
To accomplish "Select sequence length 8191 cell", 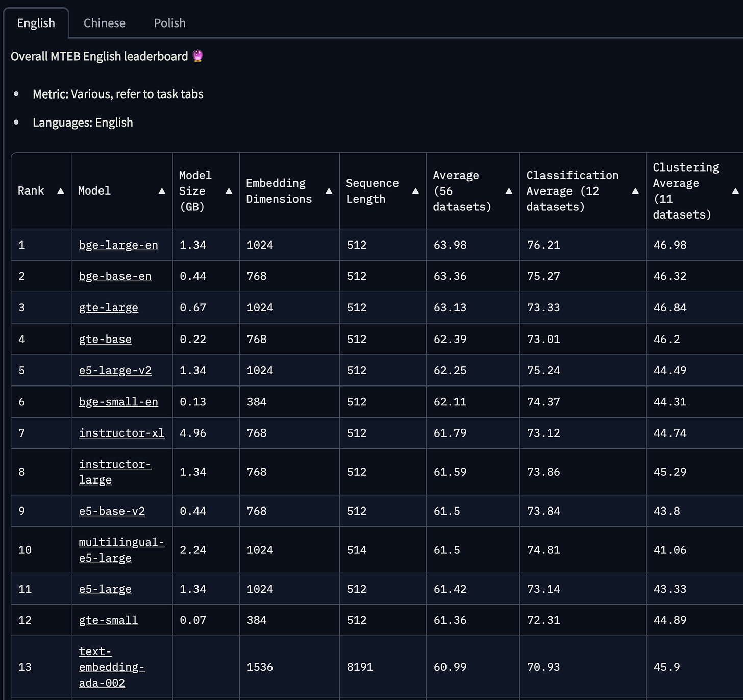I will tap(383, 667).
